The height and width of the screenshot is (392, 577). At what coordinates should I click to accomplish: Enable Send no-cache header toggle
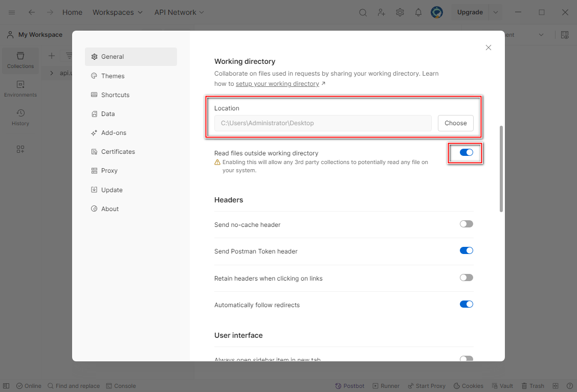pos(466,224)
